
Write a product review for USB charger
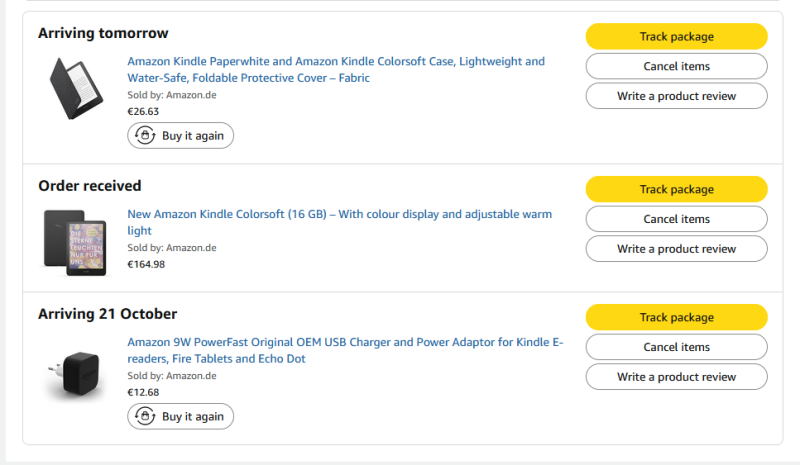pyautogui.click(x=676, y=377)
